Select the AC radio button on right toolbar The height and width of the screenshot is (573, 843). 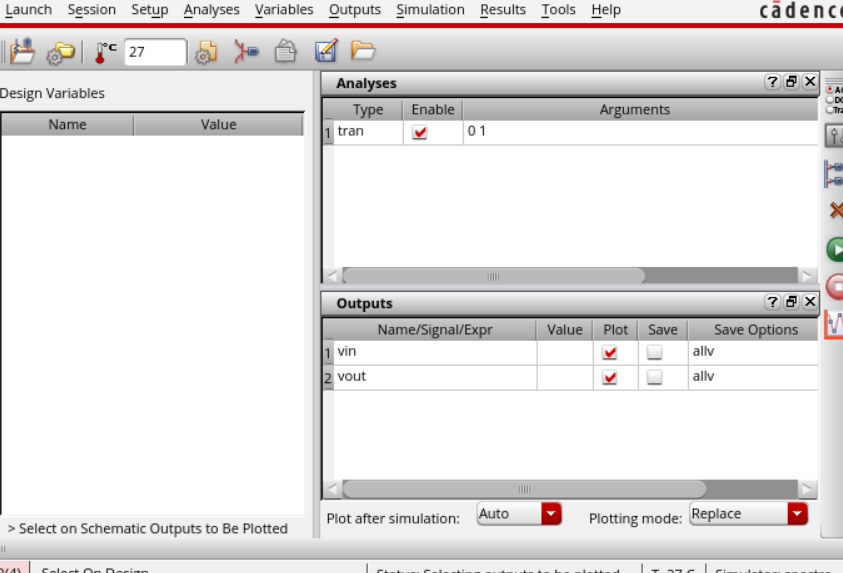pos(830,90)
